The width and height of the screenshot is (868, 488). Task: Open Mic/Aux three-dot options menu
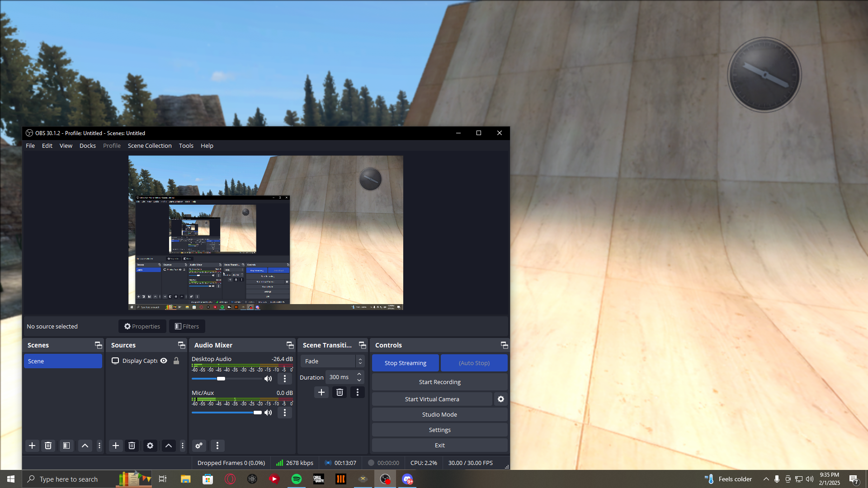284,413
